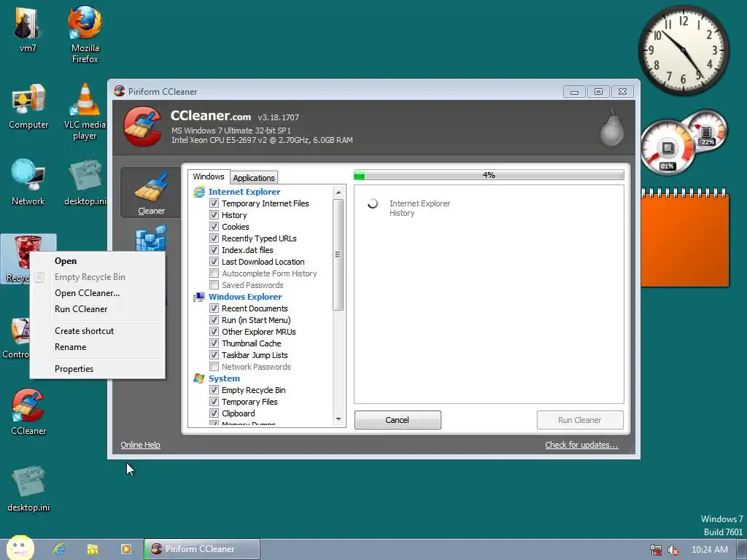
Task: Click Check for updates link
Action: click(581, 445)
